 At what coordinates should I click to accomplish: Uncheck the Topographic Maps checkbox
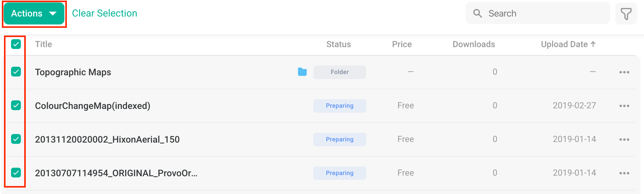(16, 72)
